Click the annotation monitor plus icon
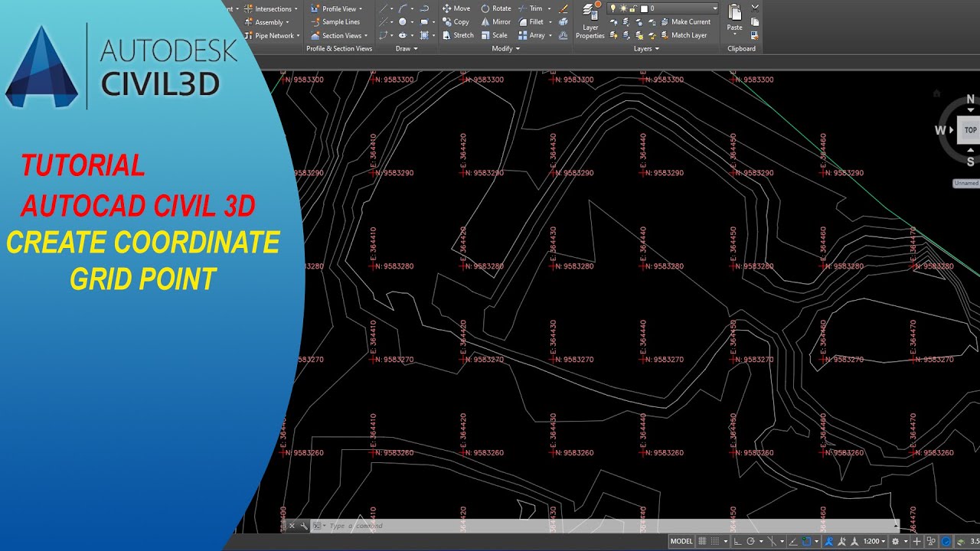 pos(916,541)
